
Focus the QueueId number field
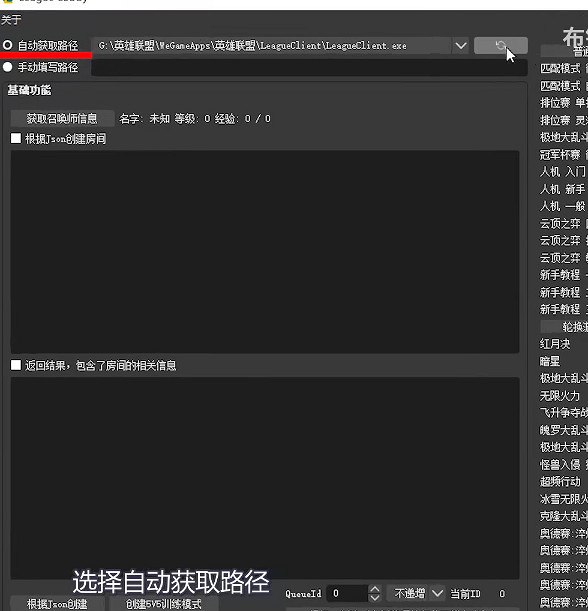pyautogui.click(x=347, y=593)
